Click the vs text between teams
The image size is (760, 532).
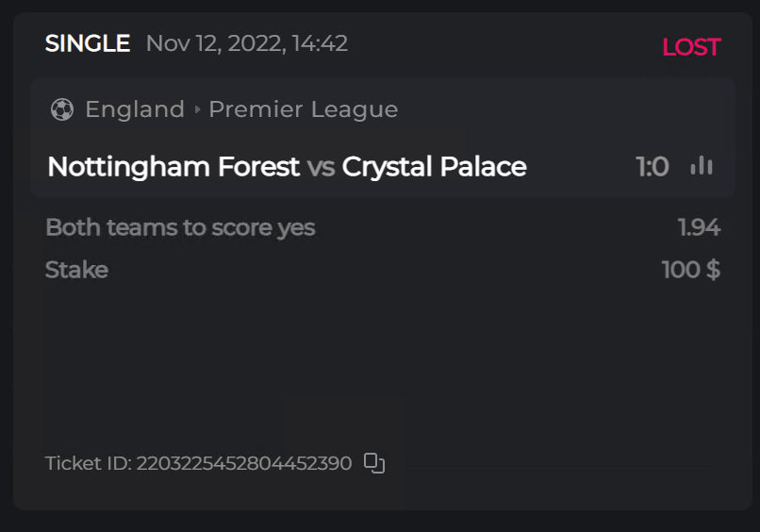321,168
